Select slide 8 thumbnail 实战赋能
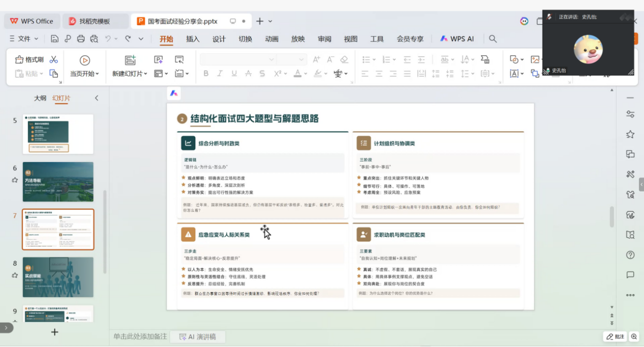 tap(58, 277)
